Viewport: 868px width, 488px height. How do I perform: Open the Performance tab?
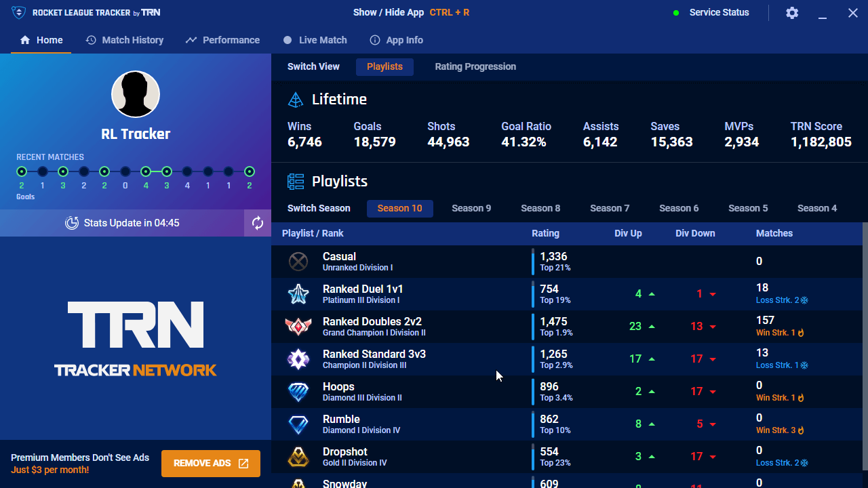[x=222, y=40]
